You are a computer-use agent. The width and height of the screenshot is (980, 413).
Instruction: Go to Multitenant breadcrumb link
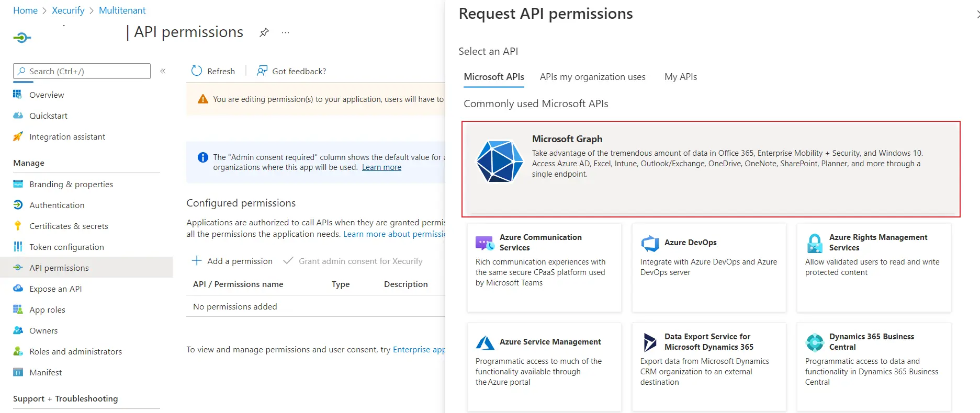pyautogui.click(x=122, y=10)
